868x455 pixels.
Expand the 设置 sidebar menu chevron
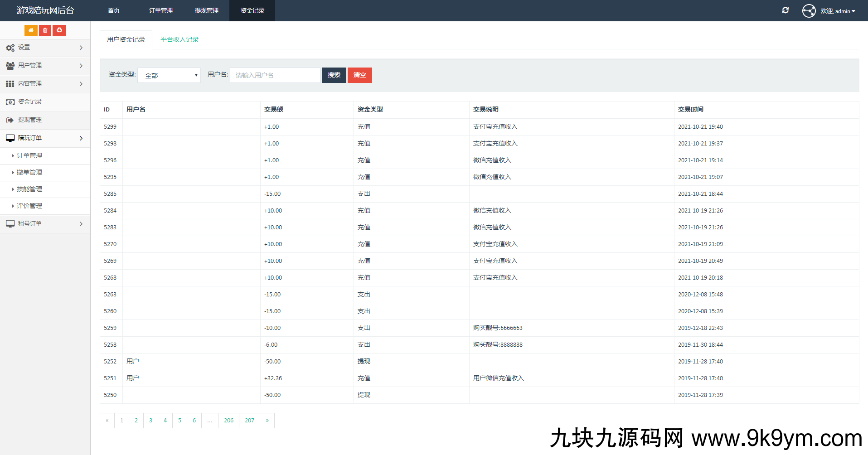coord(81,48)
